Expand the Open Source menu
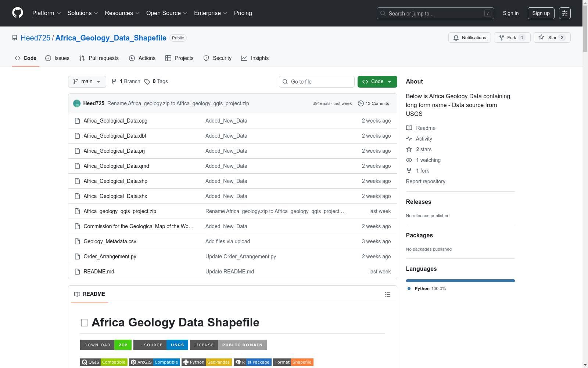This screenshot has width=588, height=368. coord(167,13)
